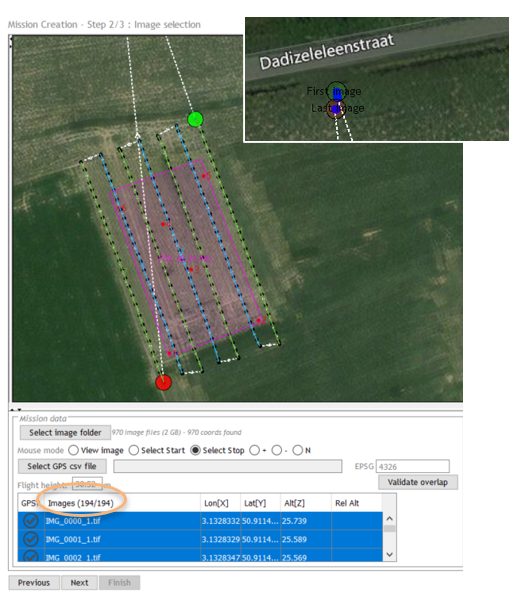Click red ground point 2 on the map
The image size is (514, 594).
pos(259,320)
